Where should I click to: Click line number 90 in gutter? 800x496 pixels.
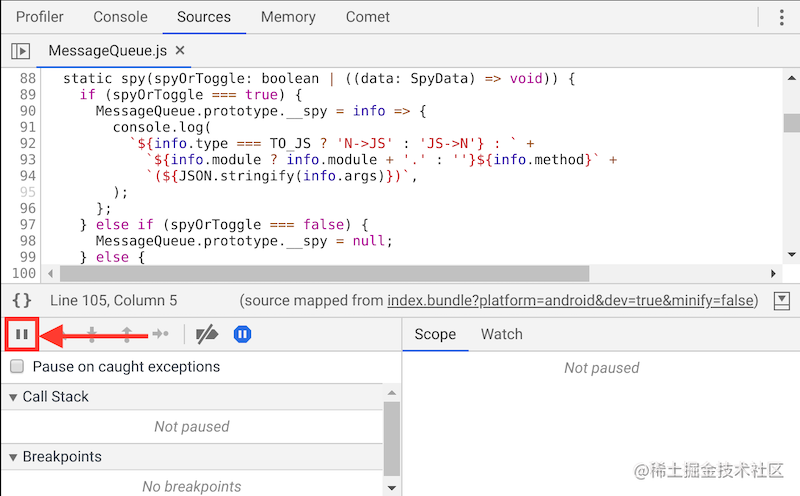[x=28, y=111]
